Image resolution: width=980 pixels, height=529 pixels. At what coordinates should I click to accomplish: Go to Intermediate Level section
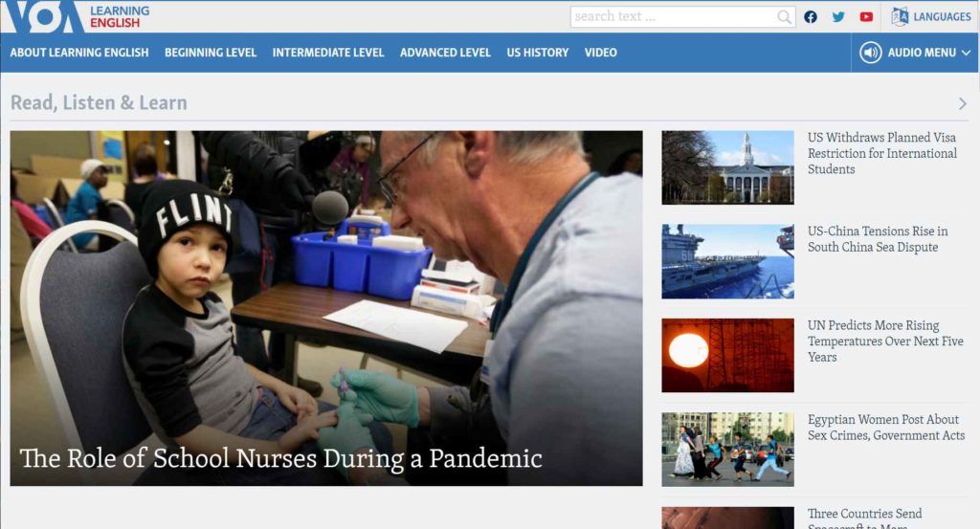328,53
